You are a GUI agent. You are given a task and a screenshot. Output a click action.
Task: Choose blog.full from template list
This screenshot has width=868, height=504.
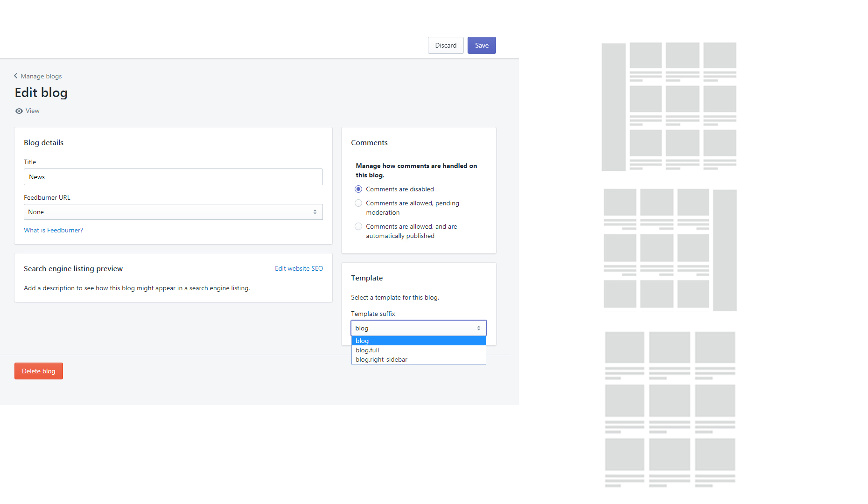pos(367,350)
